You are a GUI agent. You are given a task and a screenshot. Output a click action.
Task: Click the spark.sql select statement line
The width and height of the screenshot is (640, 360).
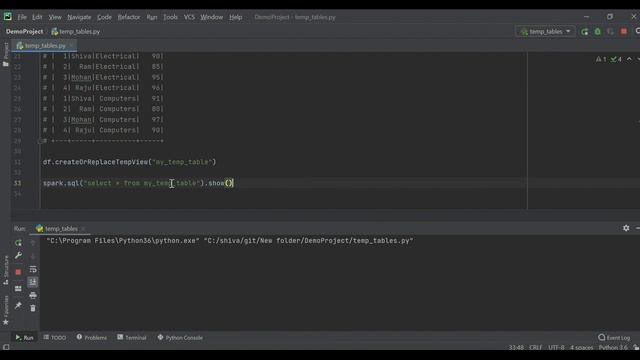click(x=138, y=183)
